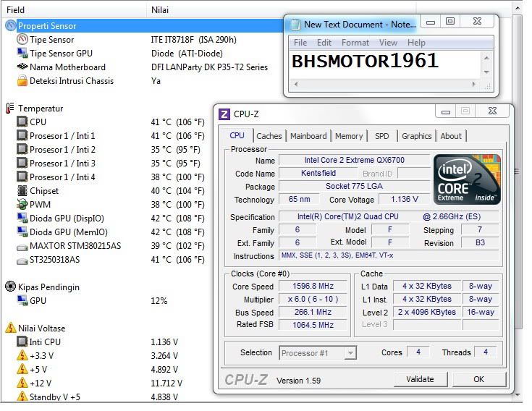Click the sensor panel scrollbar up arrow

[x=518, y=8]
